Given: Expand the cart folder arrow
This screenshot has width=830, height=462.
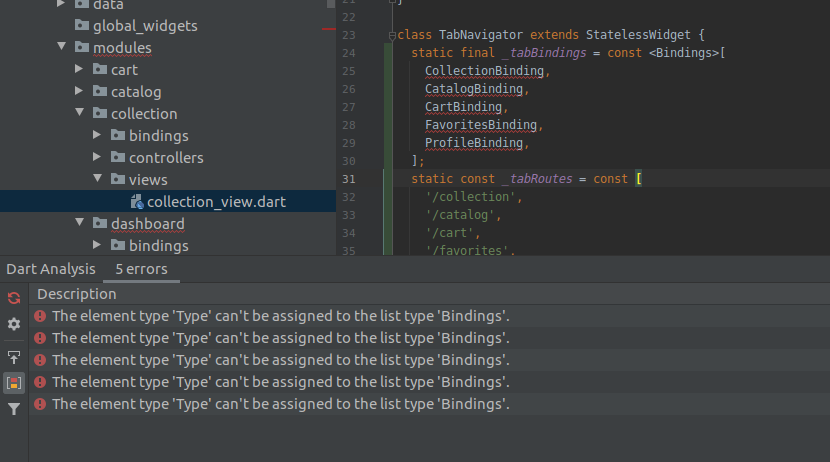Looking at the screenshot, I should (x=79, y=69).
